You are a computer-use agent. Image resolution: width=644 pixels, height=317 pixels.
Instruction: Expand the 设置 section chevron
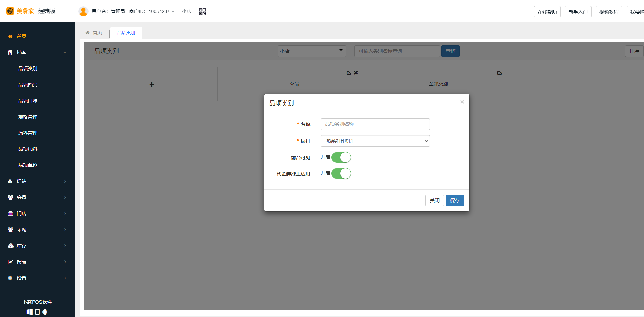(65, 278)
